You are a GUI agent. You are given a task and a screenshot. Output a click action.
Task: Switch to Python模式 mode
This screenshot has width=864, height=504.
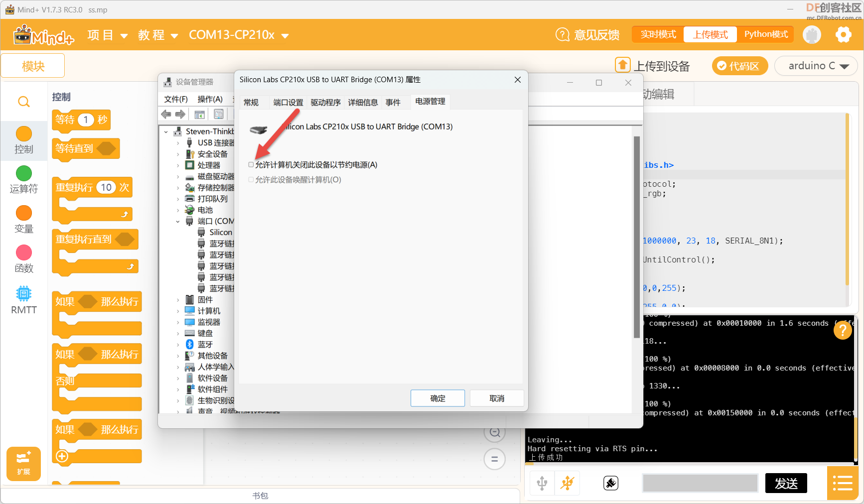[x=766, y=34]
